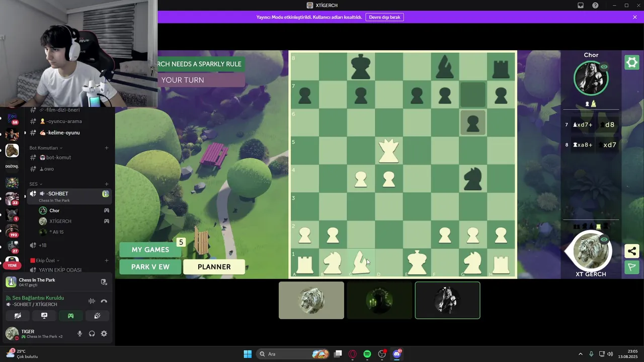Add a channel to the SES category
644x362 pixels.
107,184
